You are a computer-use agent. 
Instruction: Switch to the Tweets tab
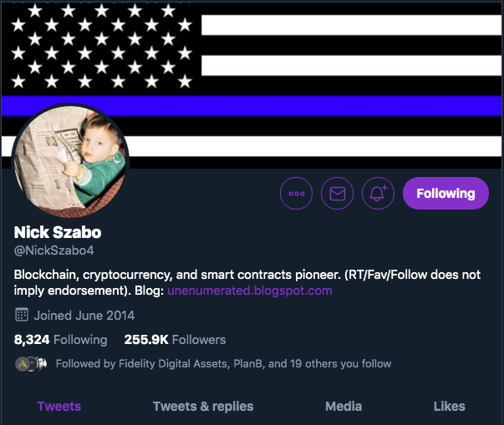pos(59,407)
